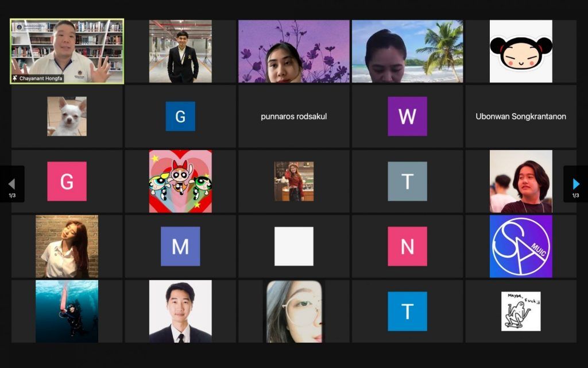
Task: Click the Powerpuff Girls avatar tile
Action: point(180,181)
